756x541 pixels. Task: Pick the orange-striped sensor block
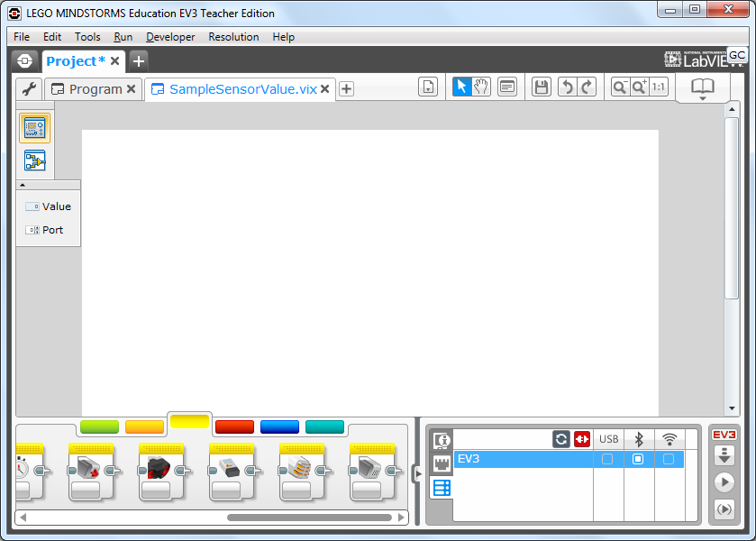coord(302,472)
